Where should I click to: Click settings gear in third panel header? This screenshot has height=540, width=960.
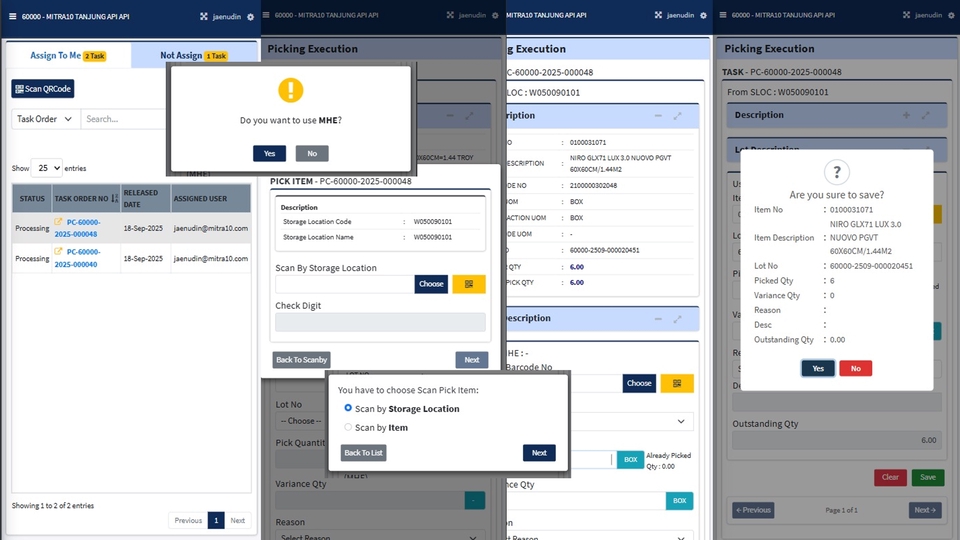pyautogui.click(x=703, y=15)
